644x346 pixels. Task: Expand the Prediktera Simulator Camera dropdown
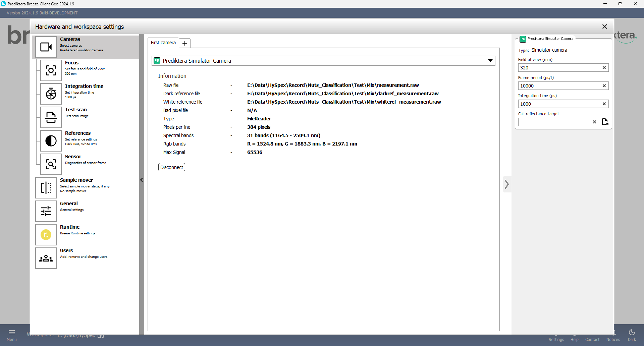tap(490, 61)
